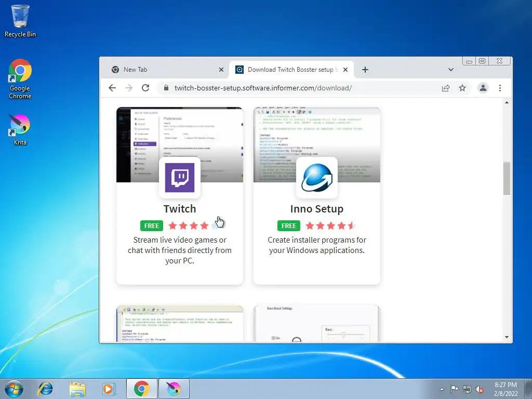Image resolution: width=532 pixels, height=399 pixels.
Task: Open the Twitch screenshot thumbnail
Action: pyautogui.click(x=179, y=145)
